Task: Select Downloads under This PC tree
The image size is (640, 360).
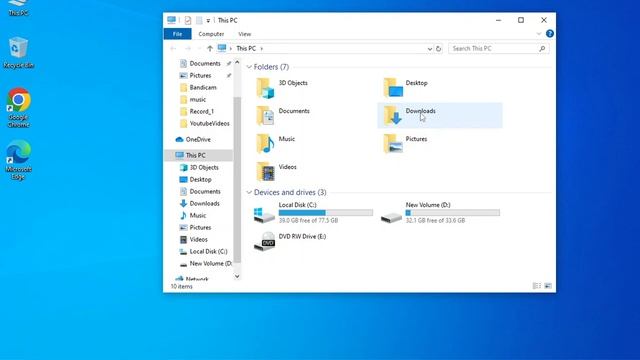Action: click(204, 203)
